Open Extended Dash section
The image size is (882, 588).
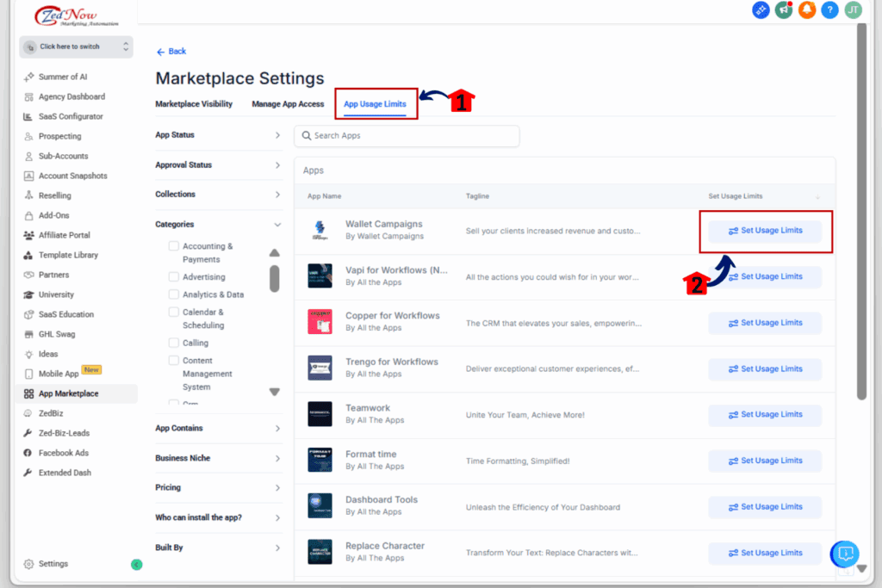point(65,473)
